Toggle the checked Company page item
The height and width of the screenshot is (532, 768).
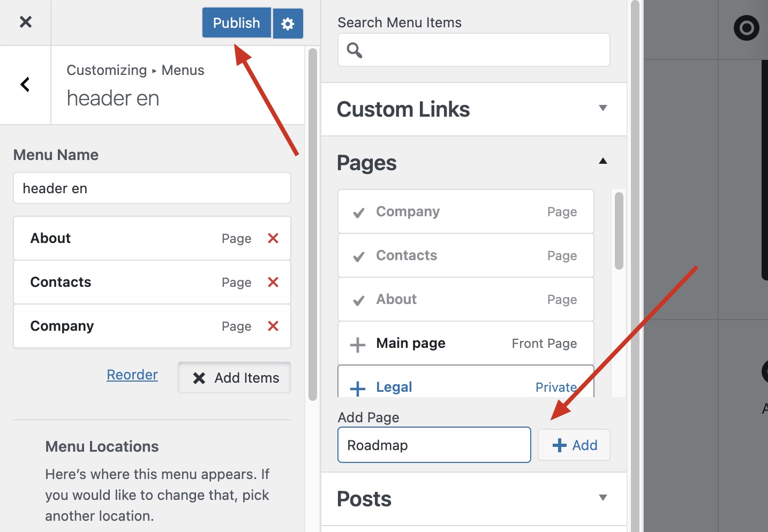(359, 212)
